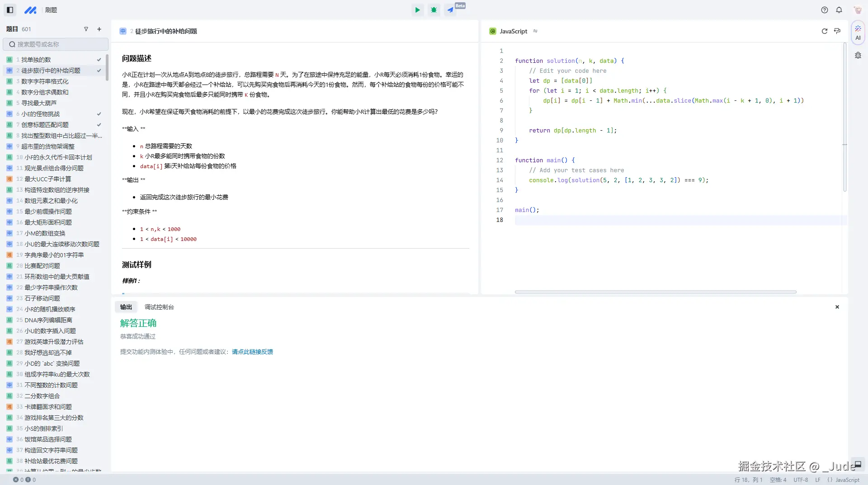Click the problem list vertical scrollbar

107,68
